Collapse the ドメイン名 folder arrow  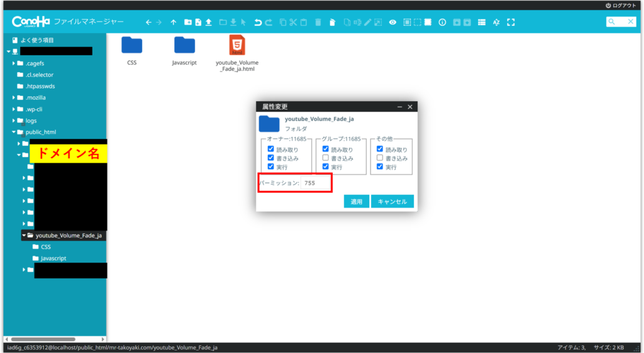coord(19,155)
